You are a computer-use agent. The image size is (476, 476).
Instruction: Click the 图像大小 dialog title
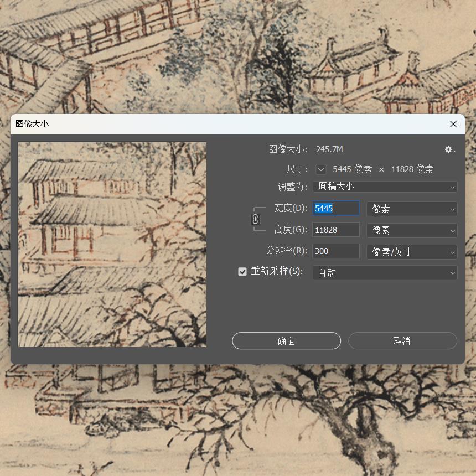point(32,124)
